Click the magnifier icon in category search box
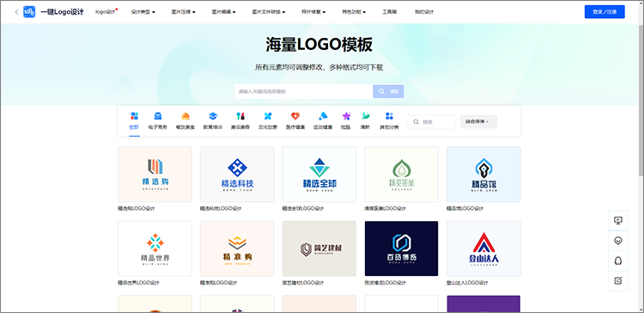644x313 pixels. [x=416, y=122]
